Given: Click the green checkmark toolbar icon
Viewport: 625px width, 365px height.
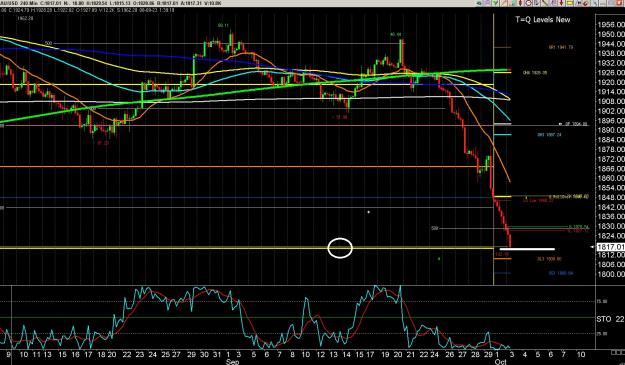Looking at the screenshot, I should (x=495, y=3).
